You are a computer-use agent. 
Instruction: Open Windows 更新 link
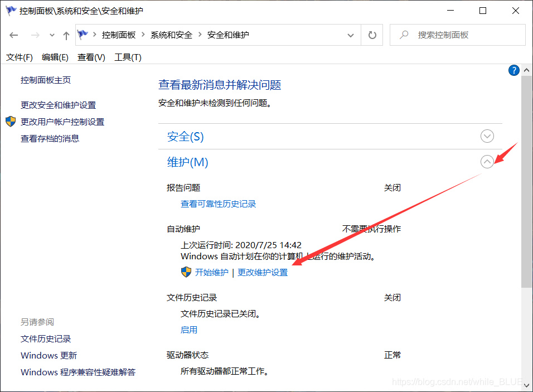49,356
